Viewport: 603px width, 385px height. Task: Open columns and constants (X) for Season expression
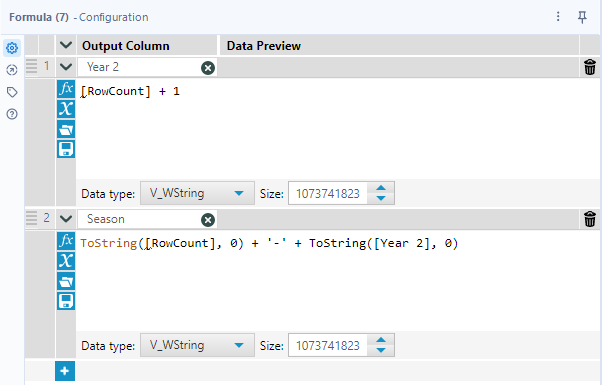coord(66,261)
